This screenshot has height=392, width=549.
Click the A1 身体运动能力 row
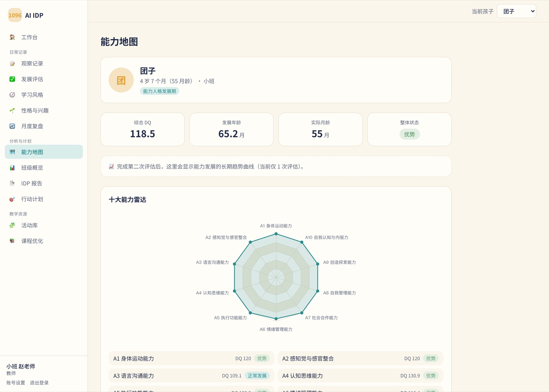[x=191, y=358]
